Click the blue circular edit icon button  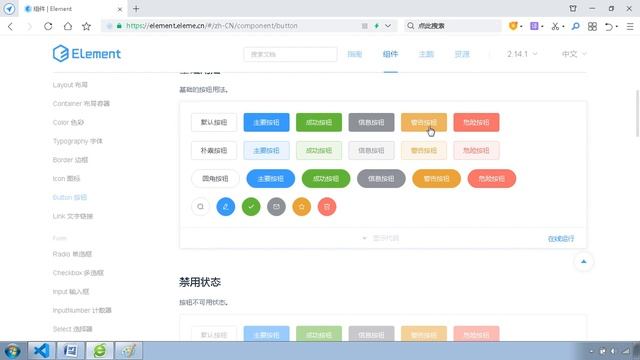pyautogui.click(x=226, y=207)
